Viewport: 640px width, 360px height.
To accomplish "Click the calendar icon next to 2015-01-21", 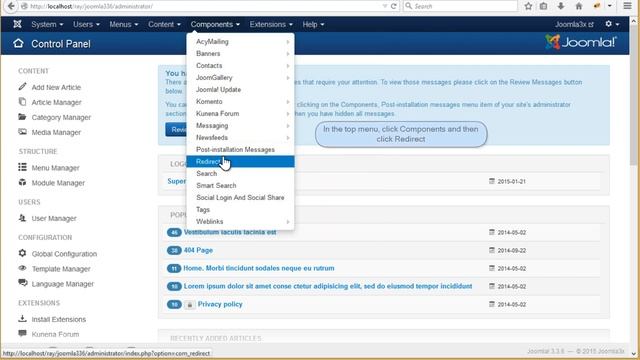I will click(x=492, y=181).
